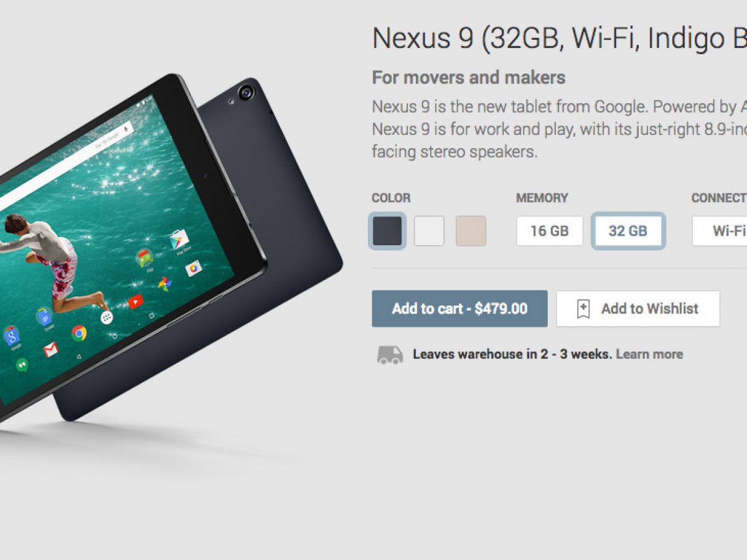
Task: Click the delivery truck icon
Action: point(390,355)
